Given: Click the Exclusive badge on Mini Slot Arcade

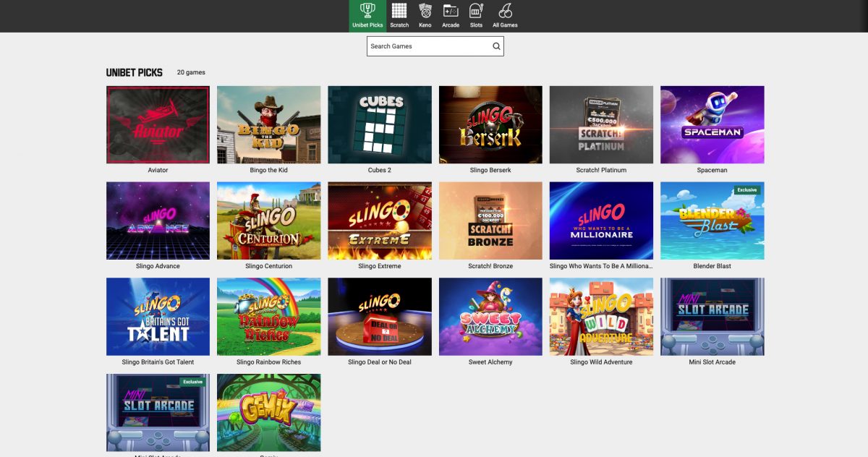Looking at the screenshot, I should (x=192, y=382).
